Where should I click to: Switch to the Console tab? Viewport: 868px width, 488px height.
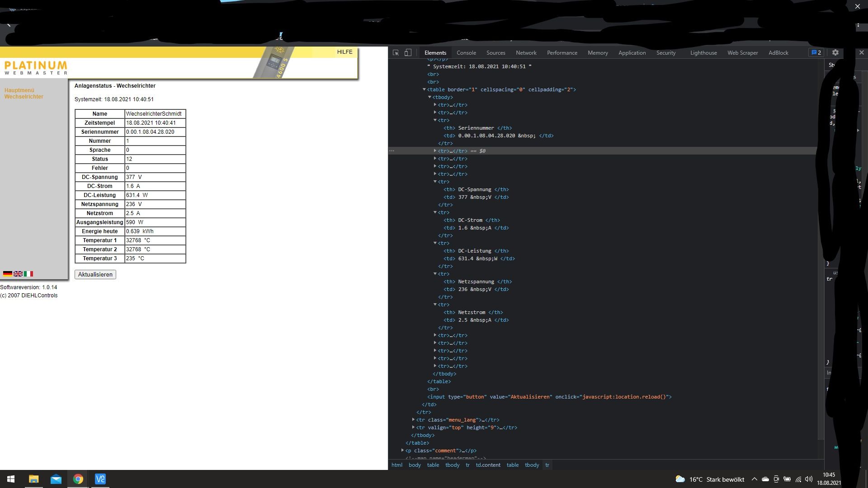coord(466,53)
